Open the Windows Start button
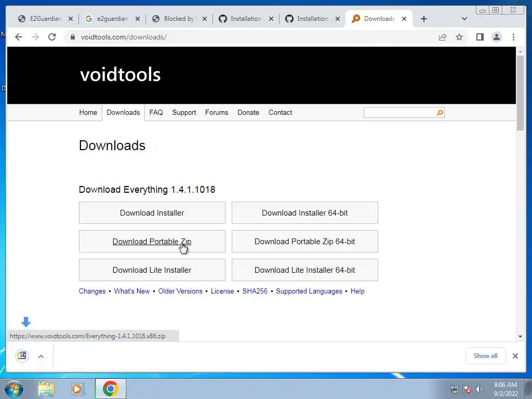Viewport: 532px width, 399px height. (x=14, y=389)
